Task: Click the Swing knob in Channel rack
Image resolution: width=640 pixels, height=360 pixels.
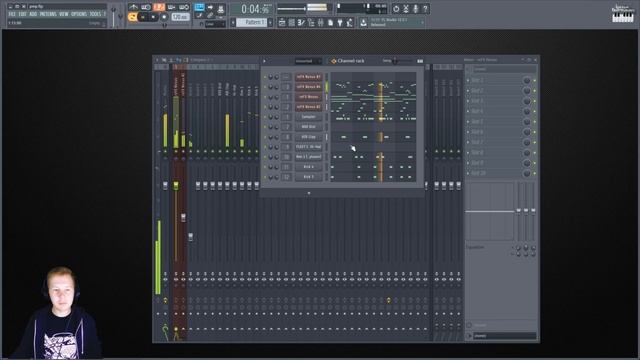Action: point(394,61)
